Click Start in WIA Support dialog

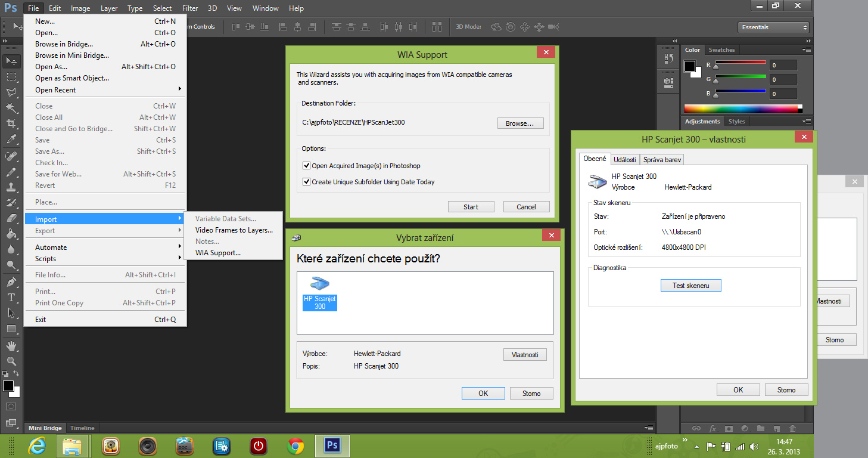[471, 207]
